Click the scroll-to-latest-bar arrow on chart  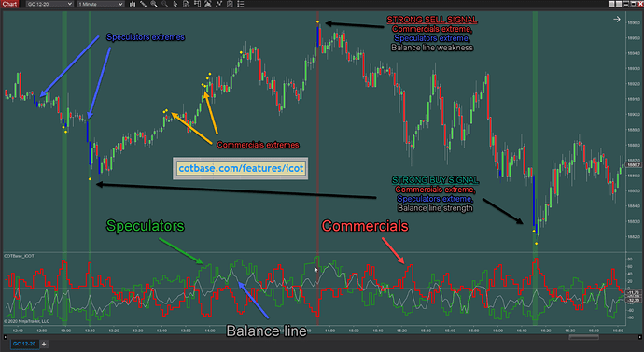click(x=617, y=20)
